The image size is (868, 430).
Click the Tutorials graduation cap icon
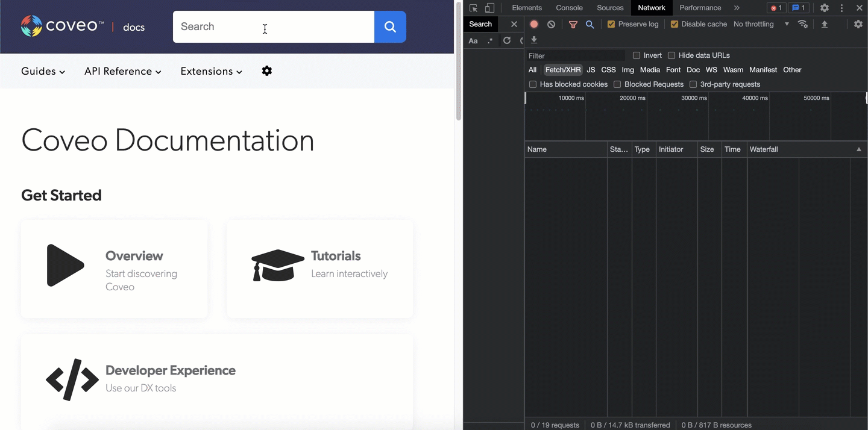pos(277,266)
